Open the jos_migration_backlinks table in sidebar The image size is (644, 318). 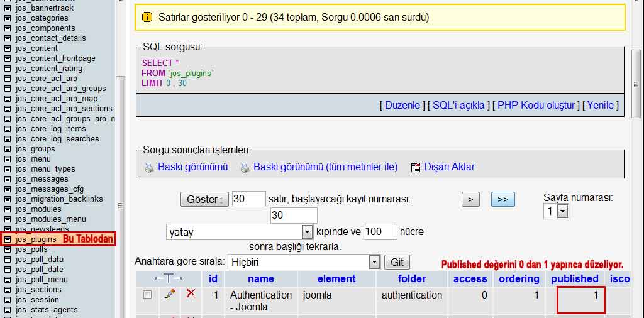click(59, 199)
